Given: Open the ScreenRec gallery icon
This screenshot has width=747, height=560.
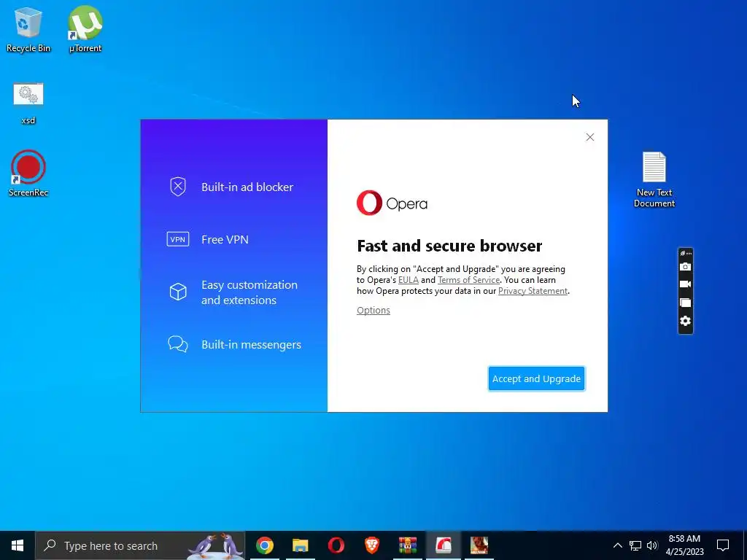Looking at the screenshot, I should pyautogui.click(x=685, y=303).
